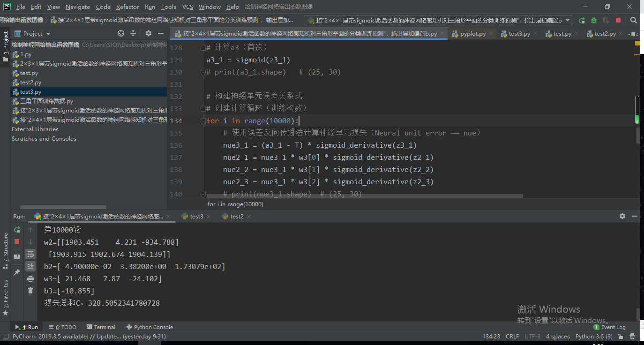The image size is (644, 345).
Task: Click down the stack trace arrow
Action: (30, 242)
